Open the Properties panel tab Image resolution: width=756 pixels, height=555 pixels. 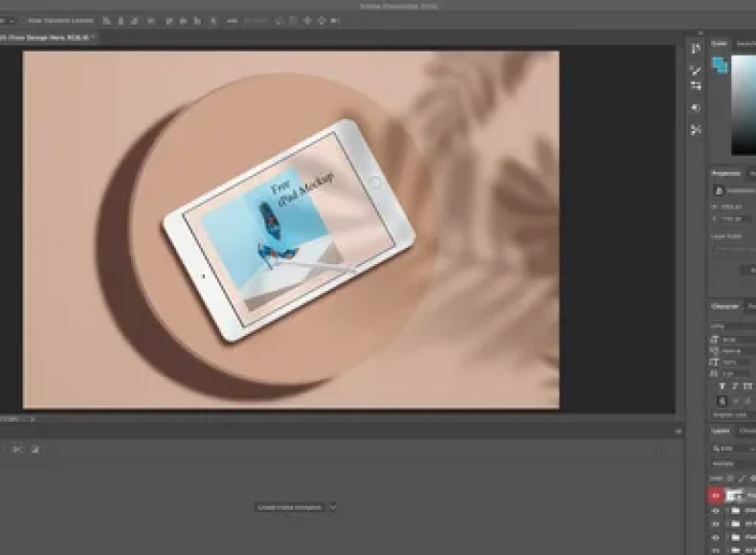726,173
